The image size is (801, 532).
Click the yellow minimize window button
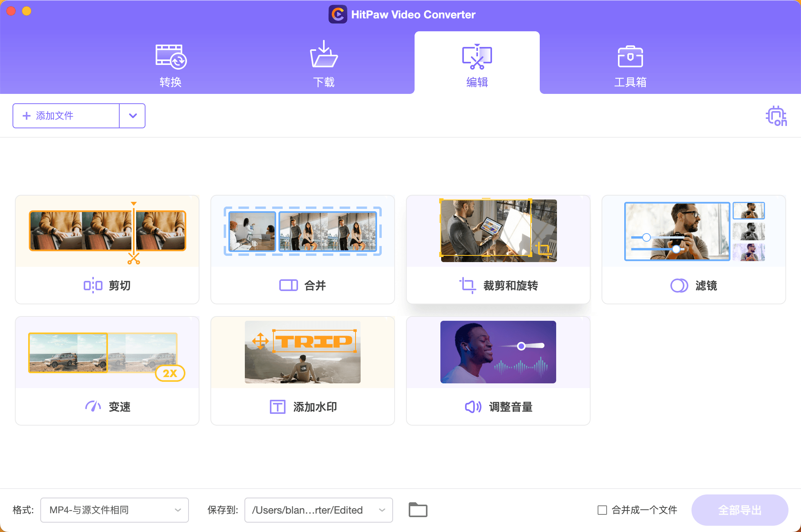click(x=27, y=11)
